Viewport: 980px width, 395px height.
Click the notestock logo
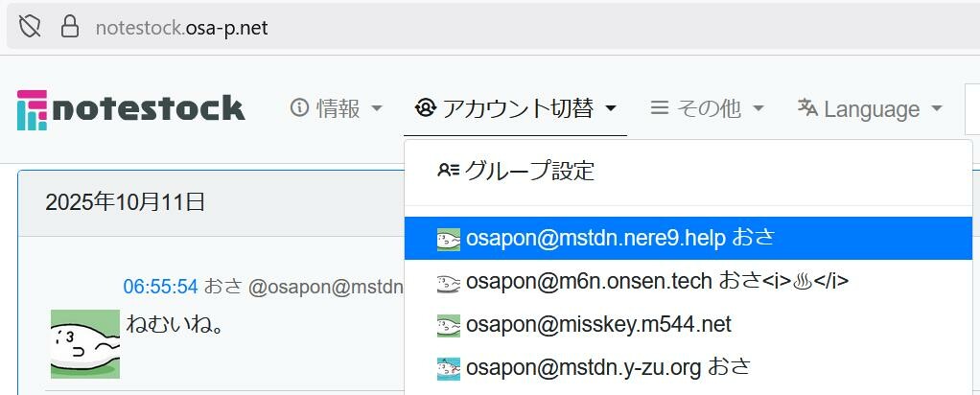(x=131, y=109)
